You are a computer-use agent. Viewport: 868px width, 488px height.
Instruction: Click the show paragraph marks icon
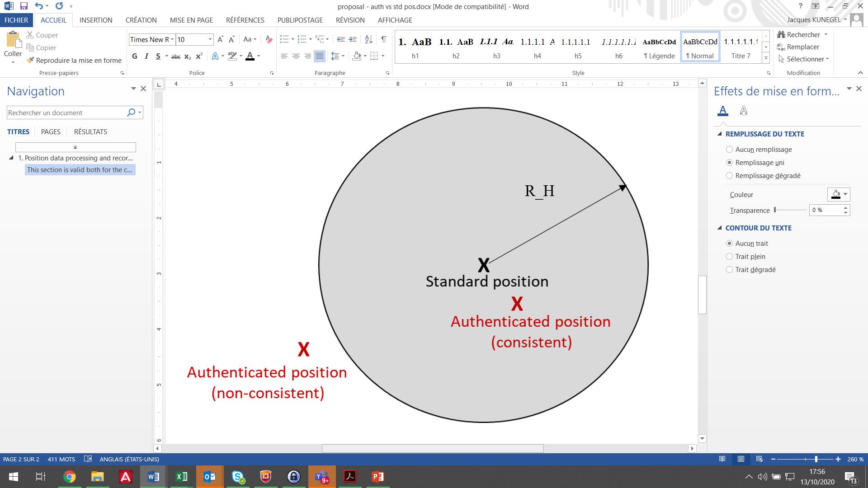point(383,39)
